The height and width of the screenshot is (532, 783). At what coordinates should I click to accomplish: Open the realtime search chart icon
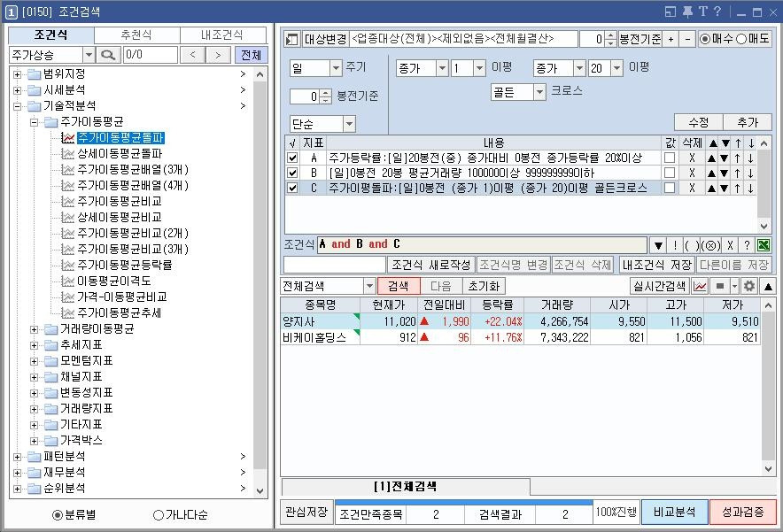tap(700, 285)
